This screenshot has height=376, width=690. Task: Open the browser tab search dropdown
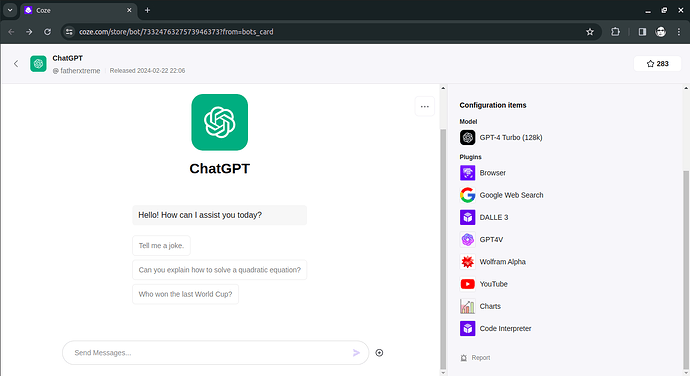[10, 10]
